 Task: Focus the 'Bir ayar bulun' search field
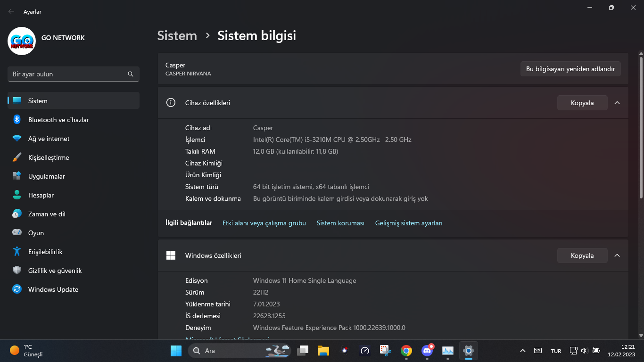[x=74, y=74]
